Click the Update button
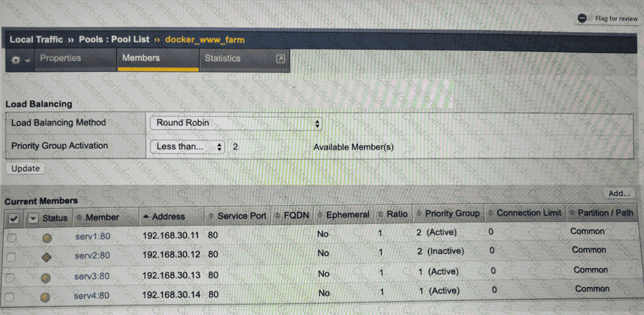Viewport: 644px width, 315px height. 26,168
